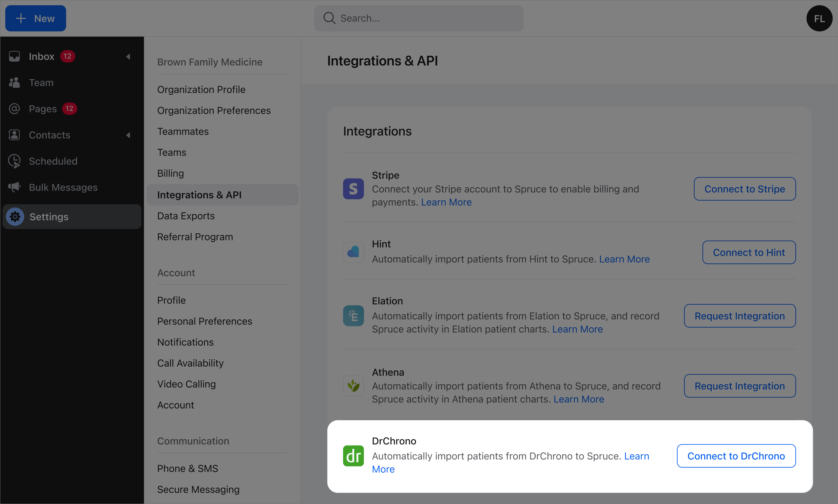Open Hint Learn More link
This screenshot has width=838, height=504.
tap(624, 259)
